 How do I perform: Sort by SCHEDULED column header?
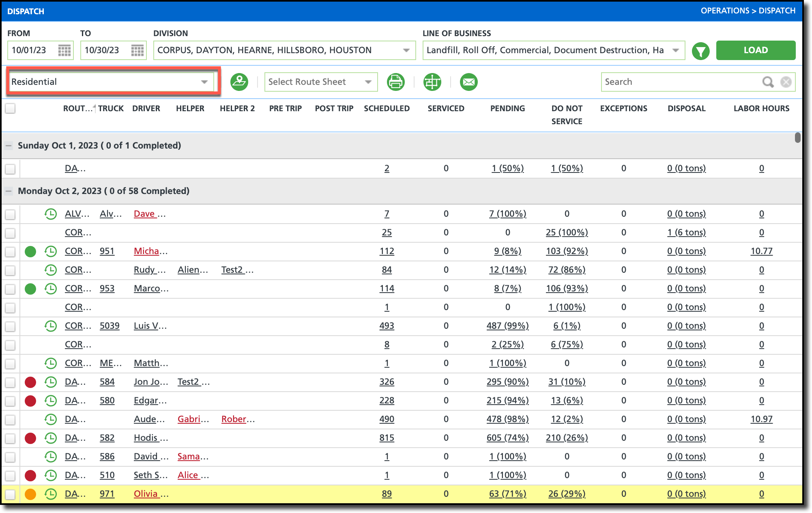point(387,108)
